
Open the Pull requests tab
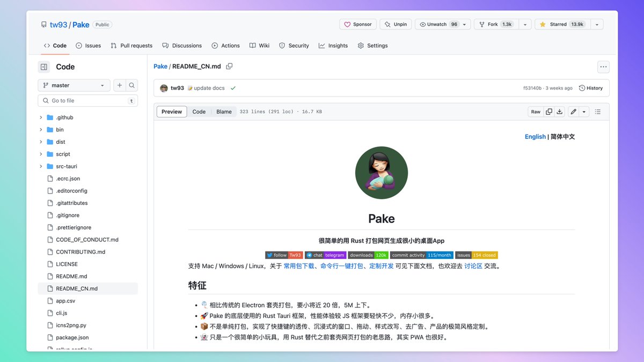point(131,46)
